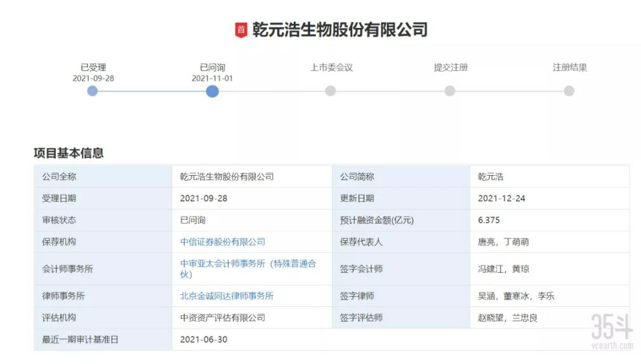Click the 会计师事务所 label cell
641x364 pixels.
(103, 269)
